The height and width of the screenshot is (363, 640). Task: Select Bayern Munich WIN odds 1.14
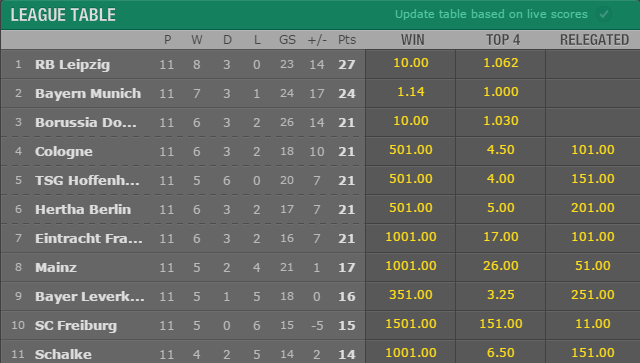[x=411, y=92]
